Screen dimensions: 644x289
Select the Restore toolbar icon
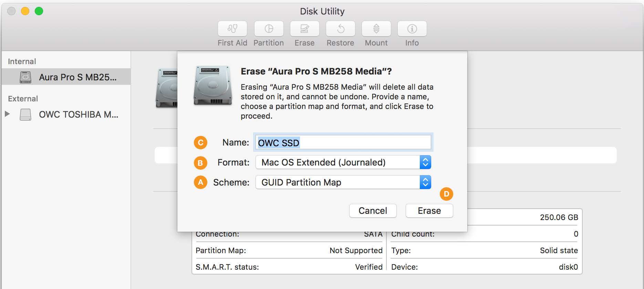[x=340, y=29]
